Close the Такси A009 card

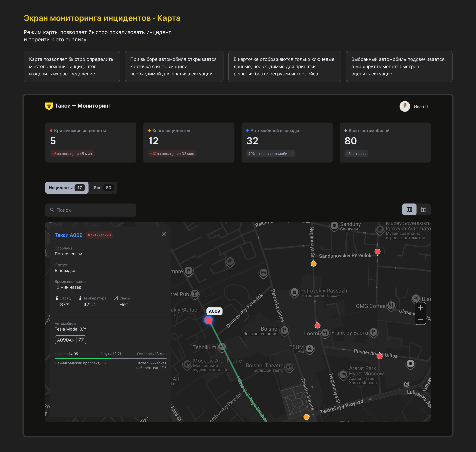[164, 234]
